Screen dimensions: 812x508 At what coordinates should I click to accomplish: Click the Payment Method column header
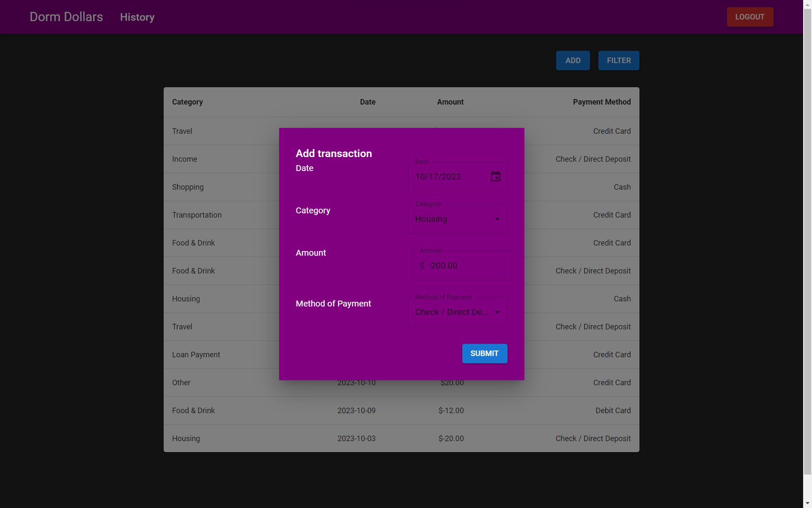(601, 102)
